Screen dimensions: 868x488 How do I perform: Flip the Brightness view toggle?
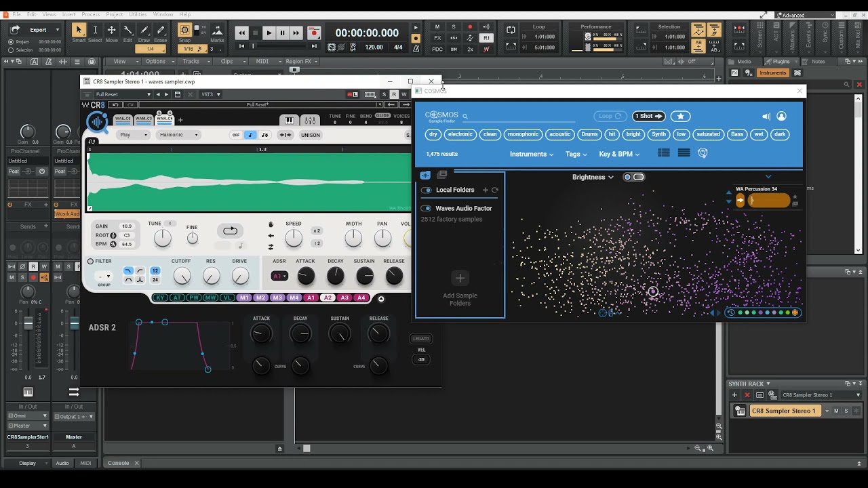coord(633,177)
